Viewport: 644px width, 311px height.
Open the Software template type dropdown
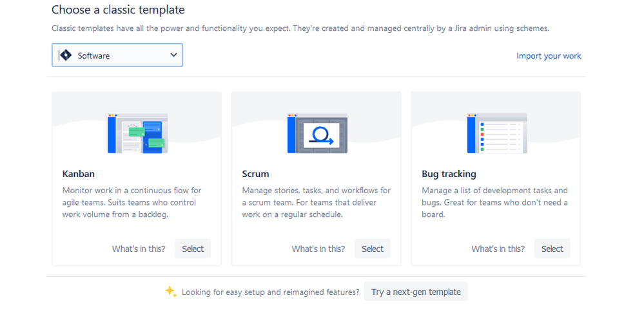coord(117,55)
